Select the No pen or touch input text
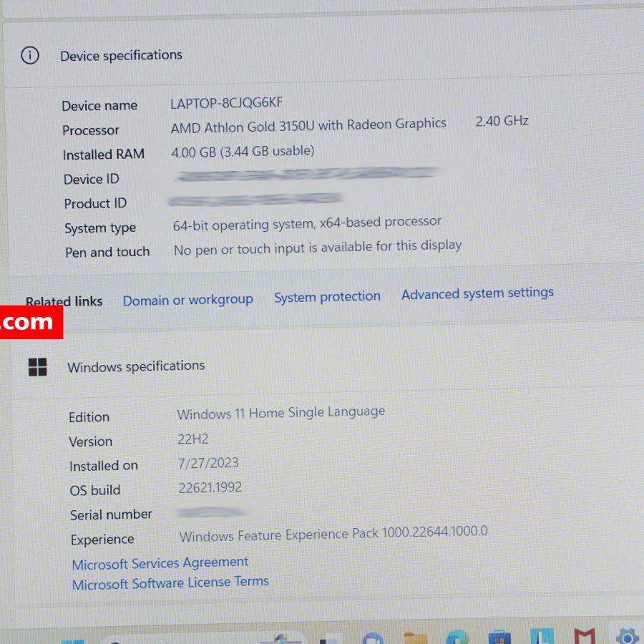The height and width of the screenshot is (644, 644). pyautogui.click(x=318, y=248)
